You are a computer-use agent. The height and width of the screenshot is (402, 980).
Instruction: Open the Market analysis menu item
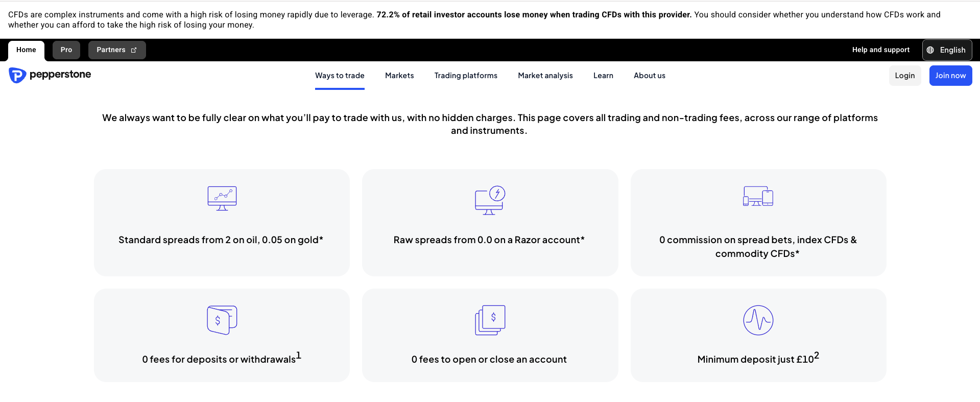point(545,76)
